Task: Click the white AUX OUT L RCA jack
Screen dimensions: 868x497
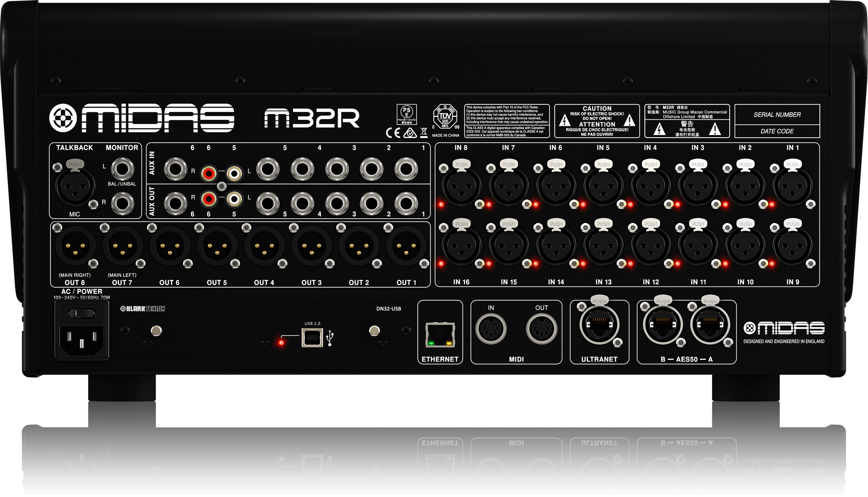Action: tap(234, 199)
